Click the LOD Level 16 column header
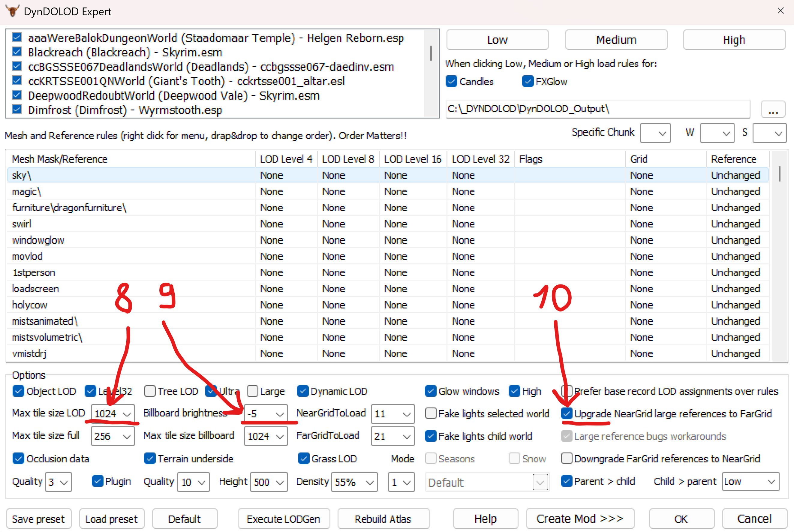 pos(412,159)
